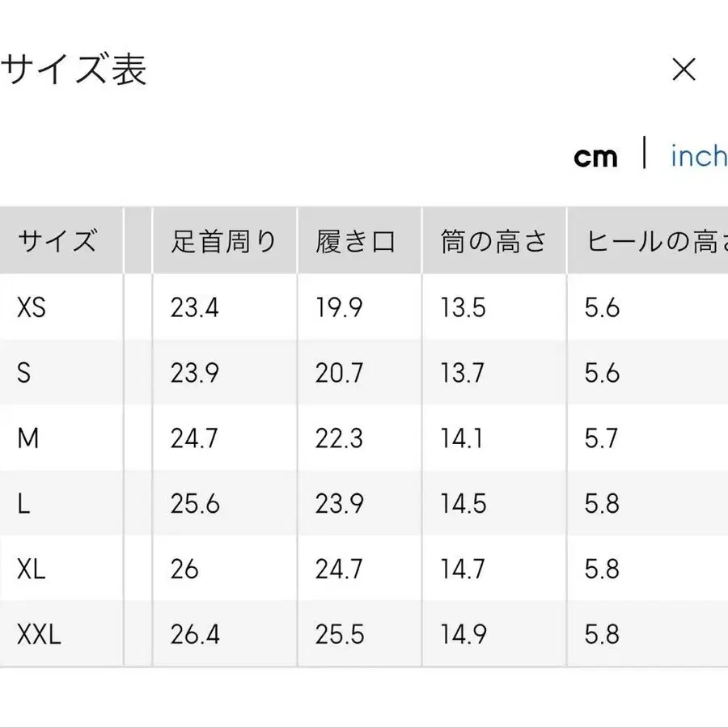Click the ヒールの高さ column header
The image size is (728, 728).
[651, 240]
